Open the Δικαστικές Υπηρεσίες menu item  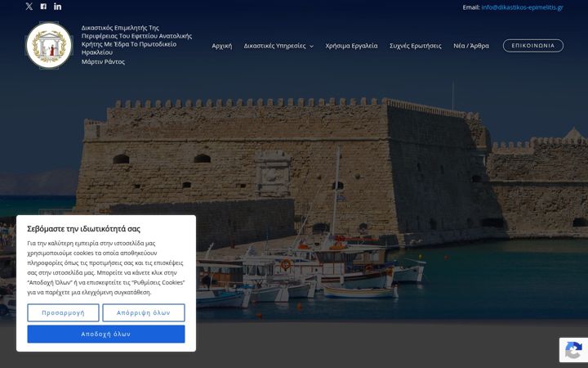(274, 46)
